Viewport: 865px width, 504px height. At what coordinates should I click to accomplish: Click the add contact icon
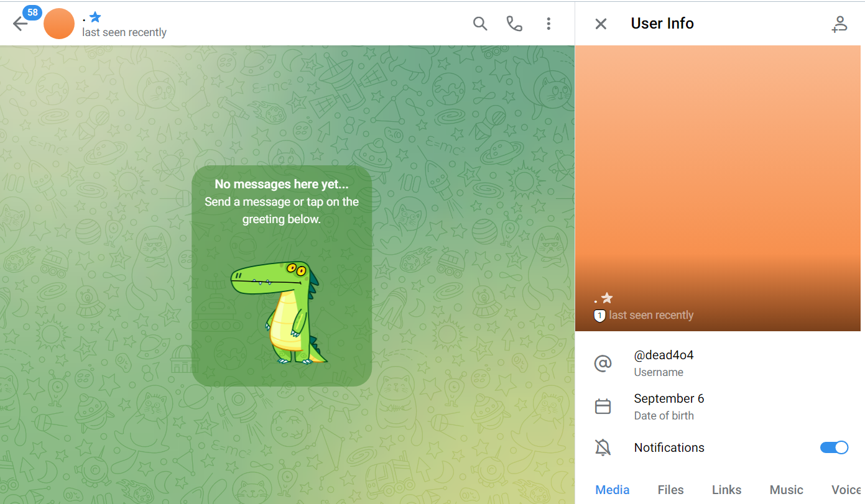click(840, 24)
